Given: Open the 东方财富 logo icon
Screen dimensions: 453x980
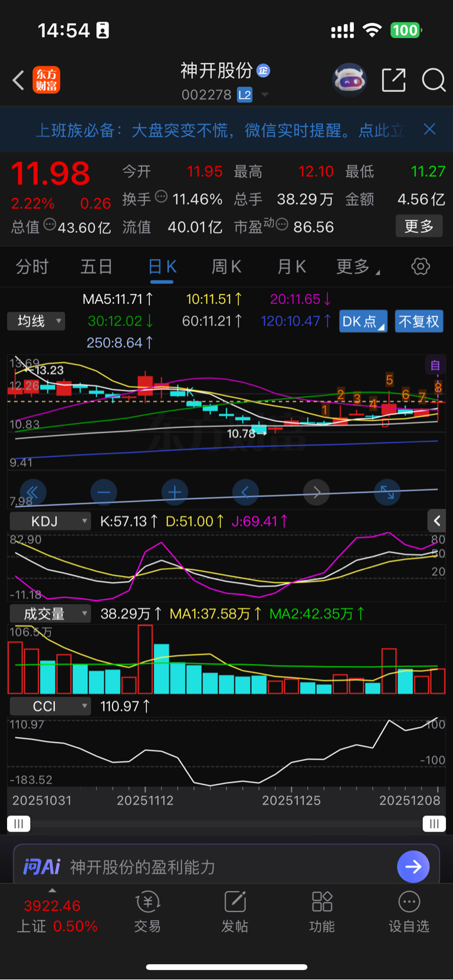Looking at the screenshot, I should click(x=47, y=80).
